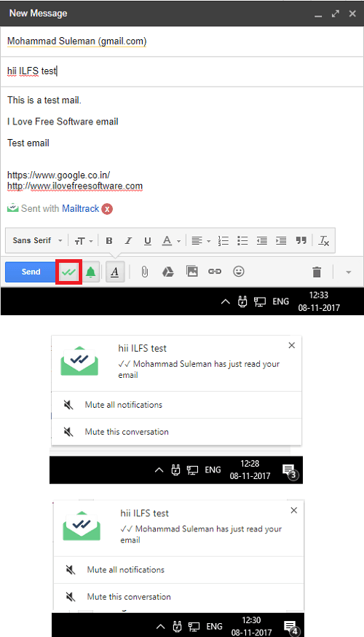Insert files using Google Drive icon
Screen dimensions: 364x637
[167, 272]
